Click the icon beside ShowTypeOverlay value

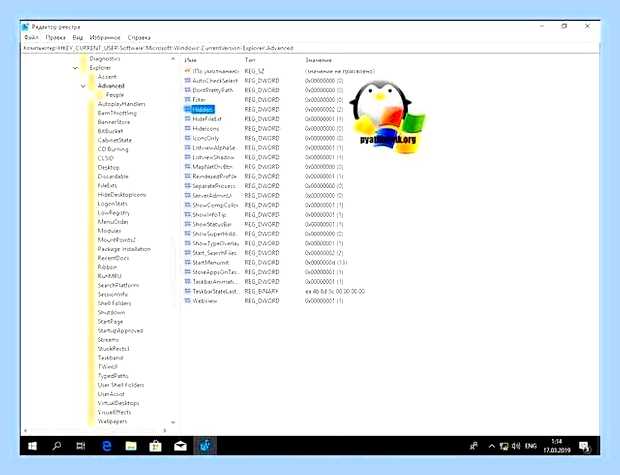pyautogui.click(x=188, y=243)
